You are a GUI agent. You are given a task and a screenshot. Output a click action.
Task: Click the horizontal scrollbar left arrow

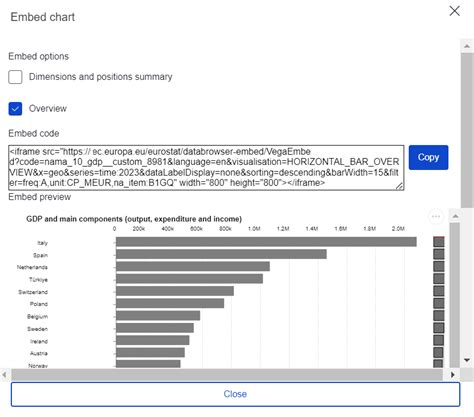point(4,375)
